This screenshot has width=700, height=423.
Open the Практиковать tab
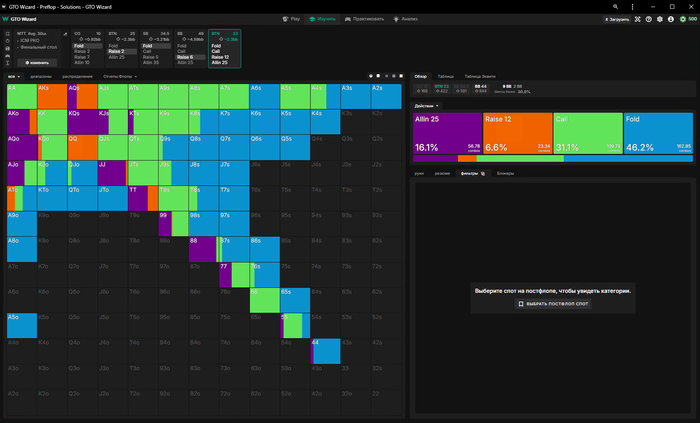pyautogui.click(x=364, y=19)
